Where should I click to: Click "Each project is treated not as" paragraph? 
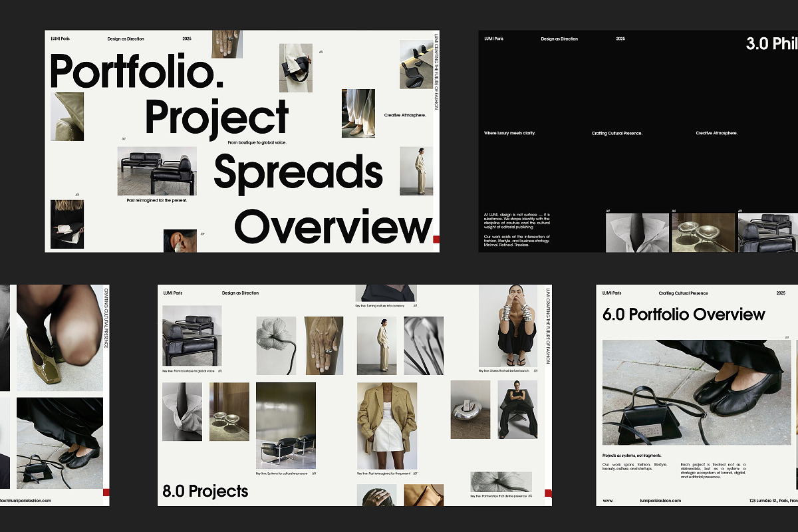[714, 470]
